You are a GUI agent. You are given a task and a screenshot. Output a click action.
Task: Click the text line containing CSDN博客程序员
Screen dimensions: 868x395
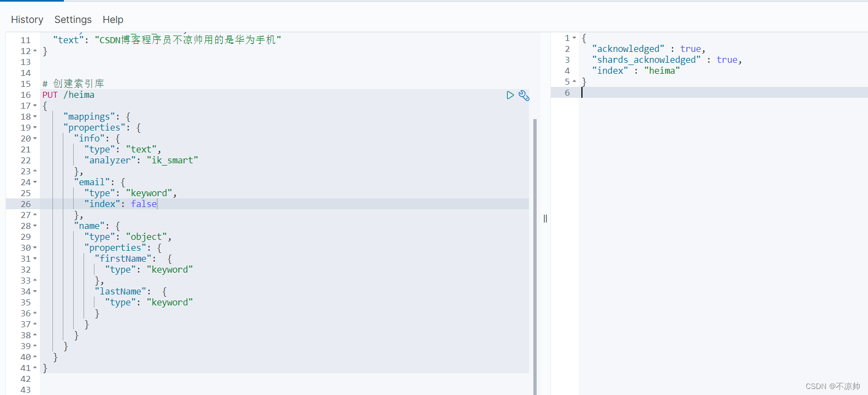pos(167,40)
